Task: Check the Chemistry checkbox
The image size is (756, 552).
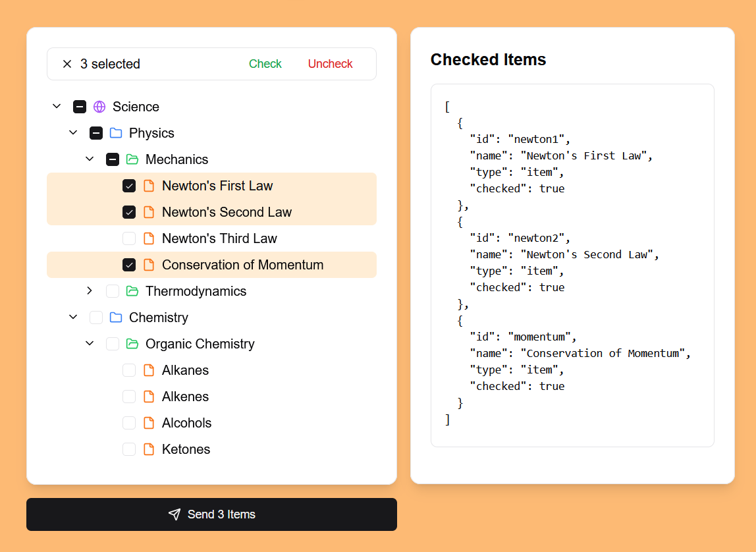Action: click(x=96, y=317)
